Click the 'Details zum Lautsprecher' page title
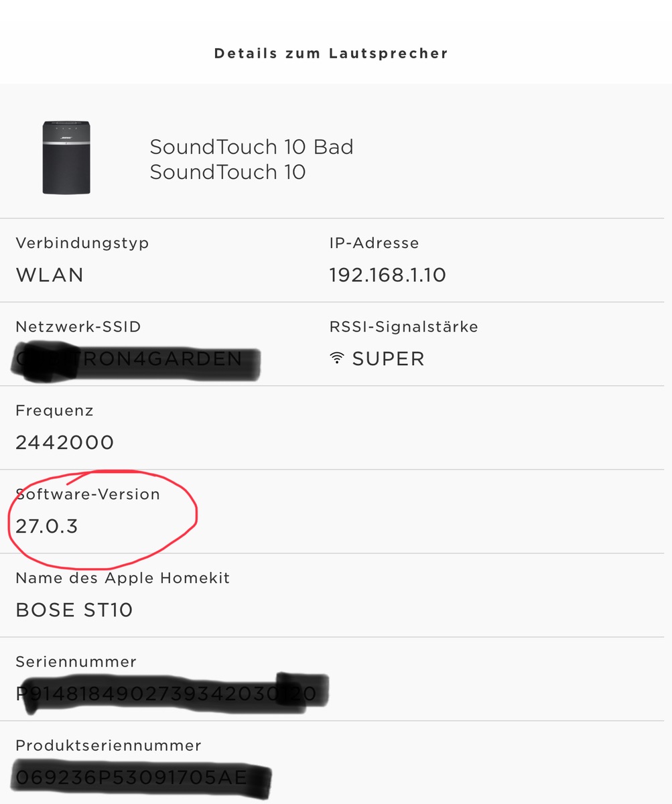The height and width of the screenshot is (804, 672). coord(331,54)
